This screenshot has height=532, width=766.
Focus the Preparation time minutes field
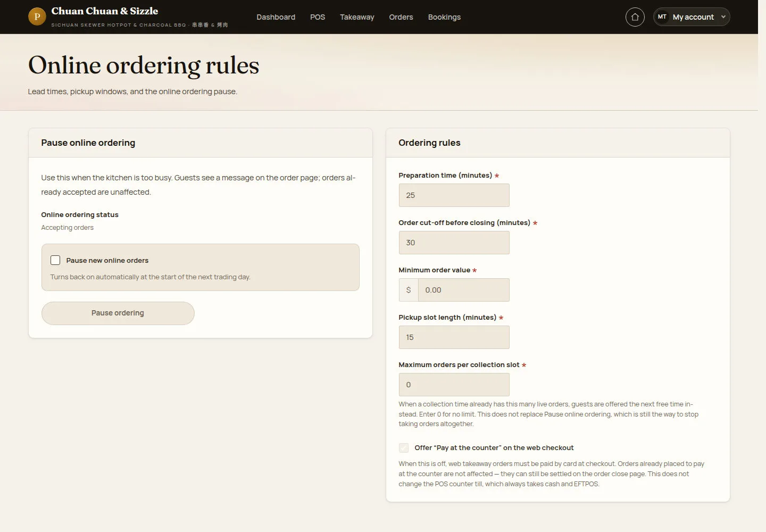[x=454, y=195]
